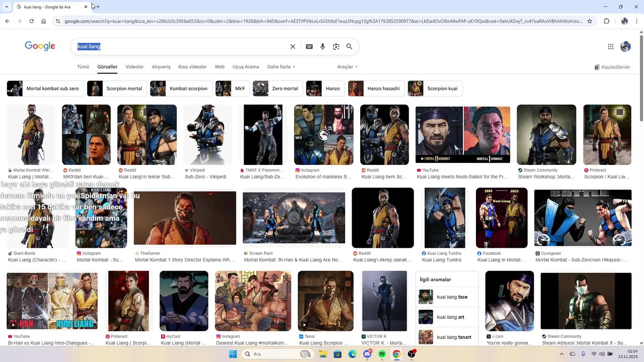644x362 pixels.
Task: Open the Google account avatar
Action: click(x=625, y=46)
